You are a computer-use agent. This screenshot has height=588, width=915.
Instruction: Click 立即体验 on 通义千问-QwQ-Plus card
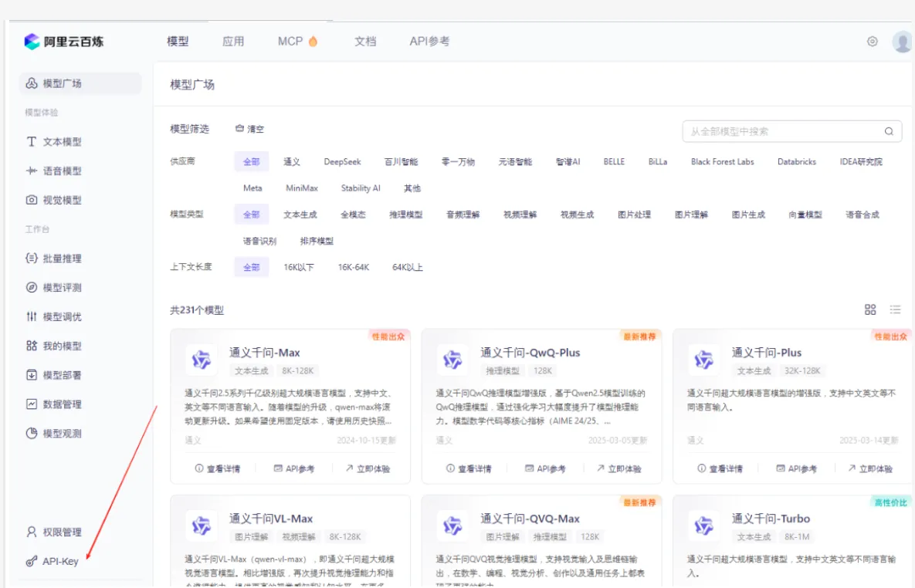click(x=619, y=468)
